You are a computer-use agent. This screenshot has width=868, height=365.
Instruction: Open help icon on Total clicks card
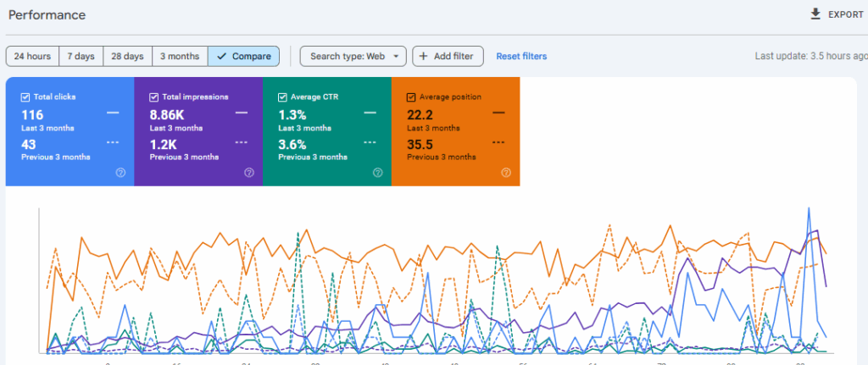(120, 172)
